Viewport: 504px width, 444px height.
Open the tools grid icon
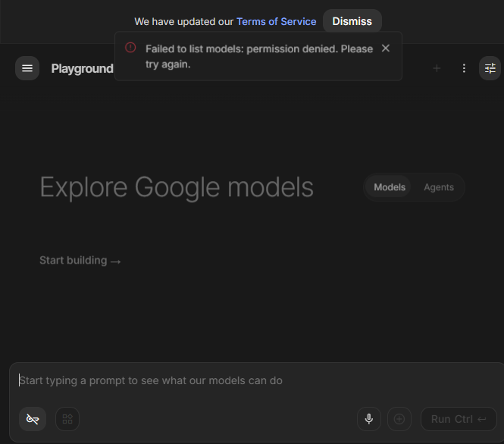(67, 419)
